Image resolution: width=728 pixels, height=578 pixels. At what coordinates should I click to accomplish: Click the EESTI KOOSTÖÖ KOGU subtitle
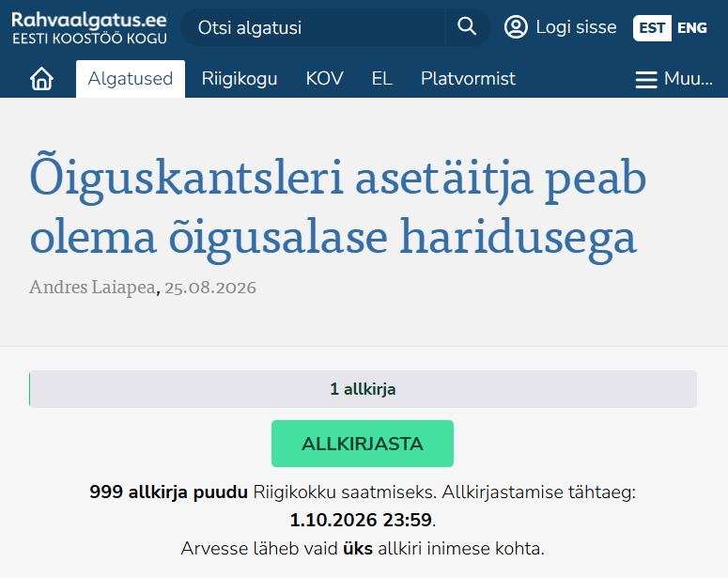click(89, 39)
